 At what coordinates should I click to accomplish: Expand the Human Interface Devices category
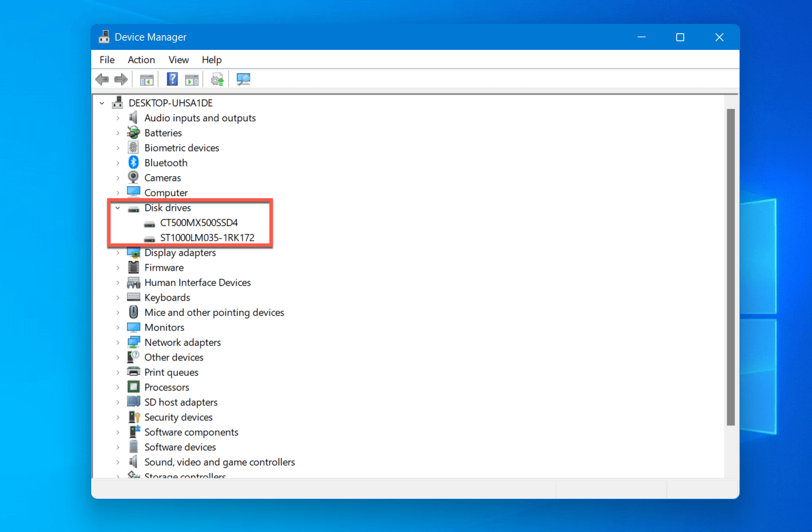point(118,283)
